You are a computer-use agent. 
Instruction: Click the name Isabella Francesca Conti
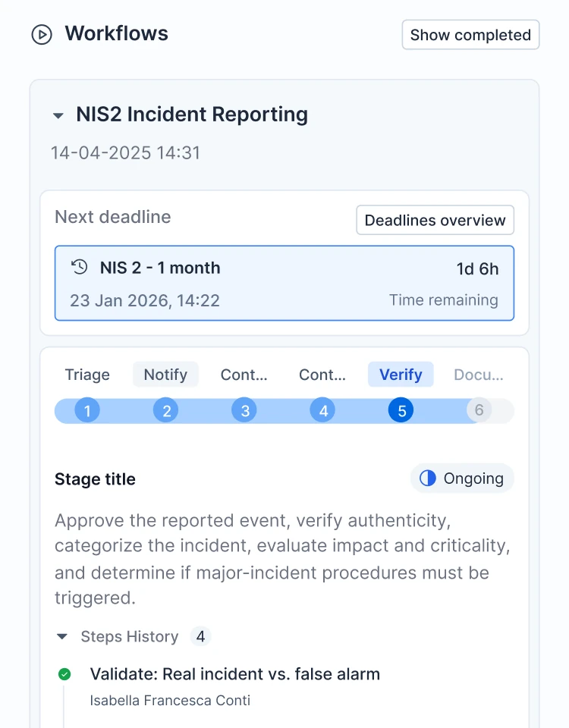(x=170, y=700)
